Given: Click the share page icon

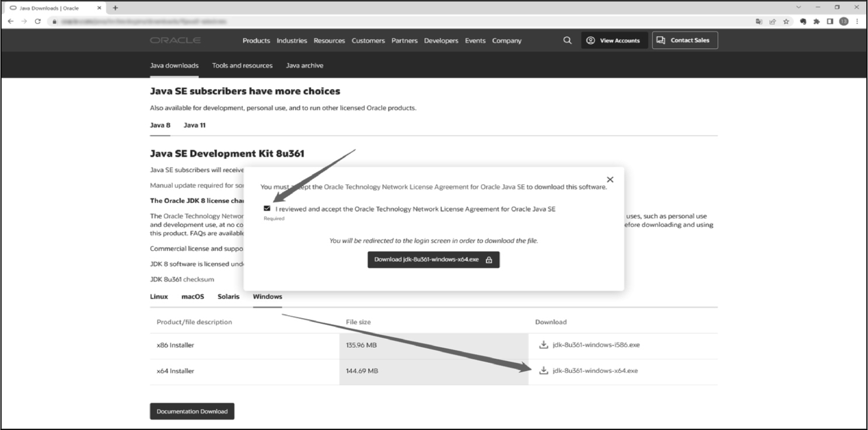Looking at the screenshot, I should [x=772, y=21].
